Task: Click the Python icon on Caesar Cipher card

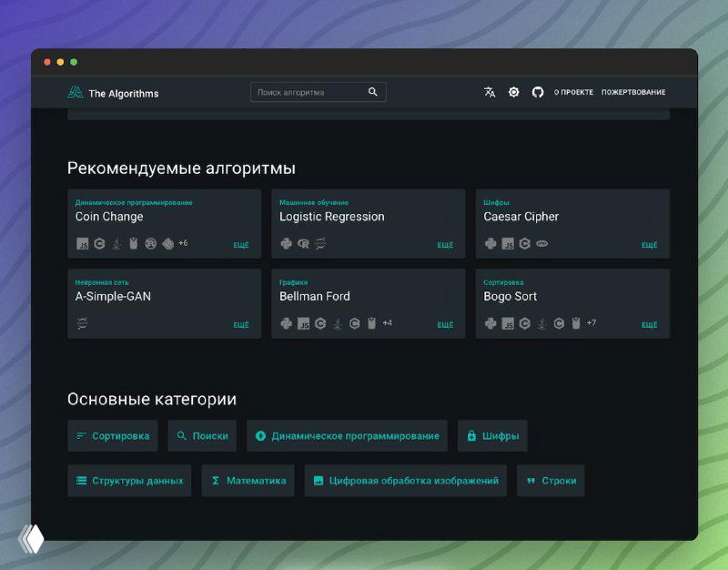Action: click(490, 244)
